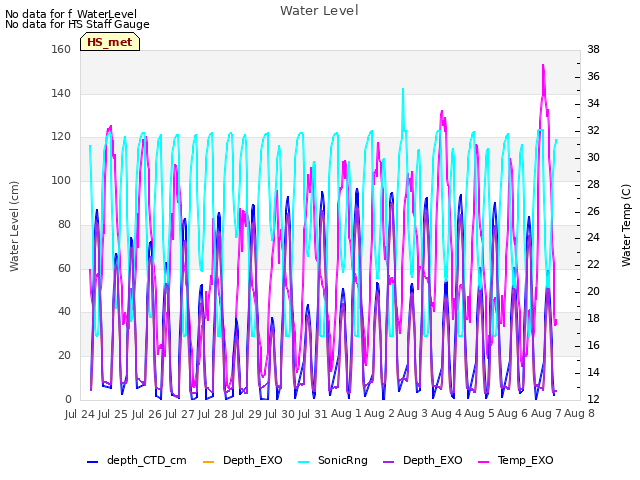
Task: Click the Aug 7 date label
Action: (x=546, y=414)
